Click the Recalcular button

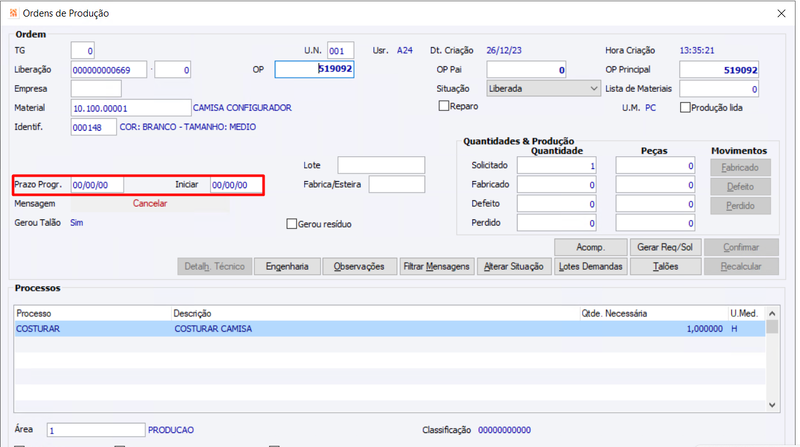(741, 266)
